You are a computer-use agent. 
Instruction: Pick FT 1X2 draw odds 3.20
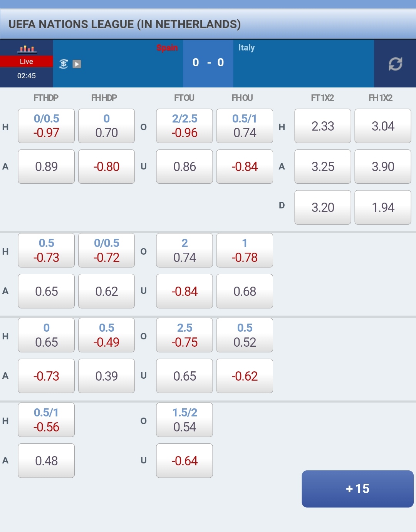pos(323,207)
